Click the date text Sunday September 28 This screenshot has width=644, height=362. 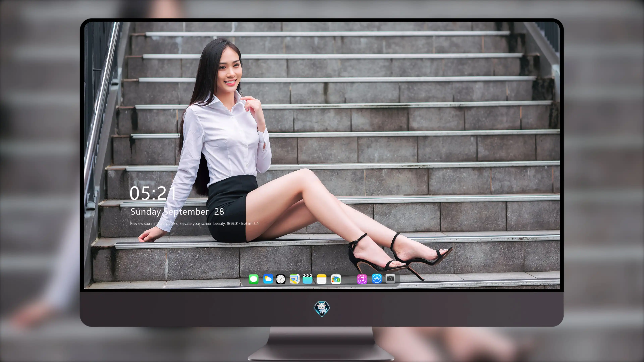pos(177,212)
